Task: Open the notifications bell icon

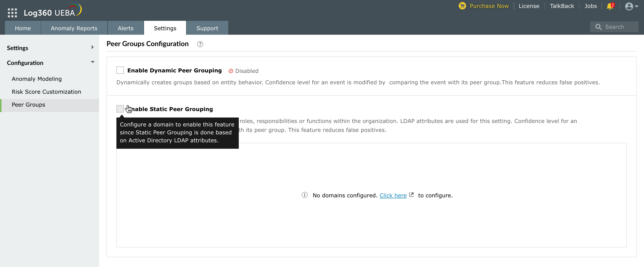Action: pyautogui.click(x=610, y=6)
